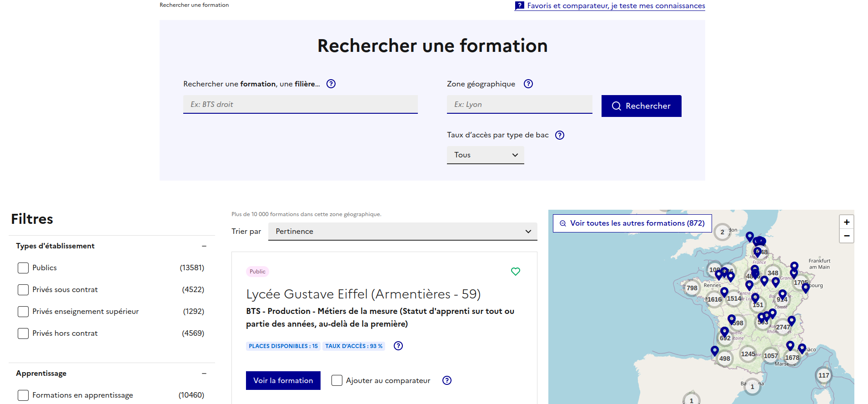Open help for Taux d'accès par type de bac

pyautogui.click(x=560, y=135)
